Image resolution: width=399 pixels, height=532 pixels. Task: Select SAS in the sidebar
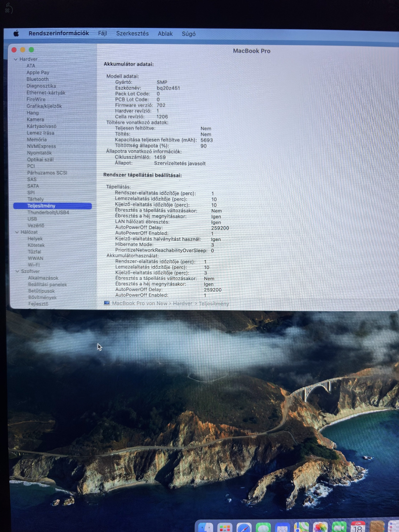(32, 179)
